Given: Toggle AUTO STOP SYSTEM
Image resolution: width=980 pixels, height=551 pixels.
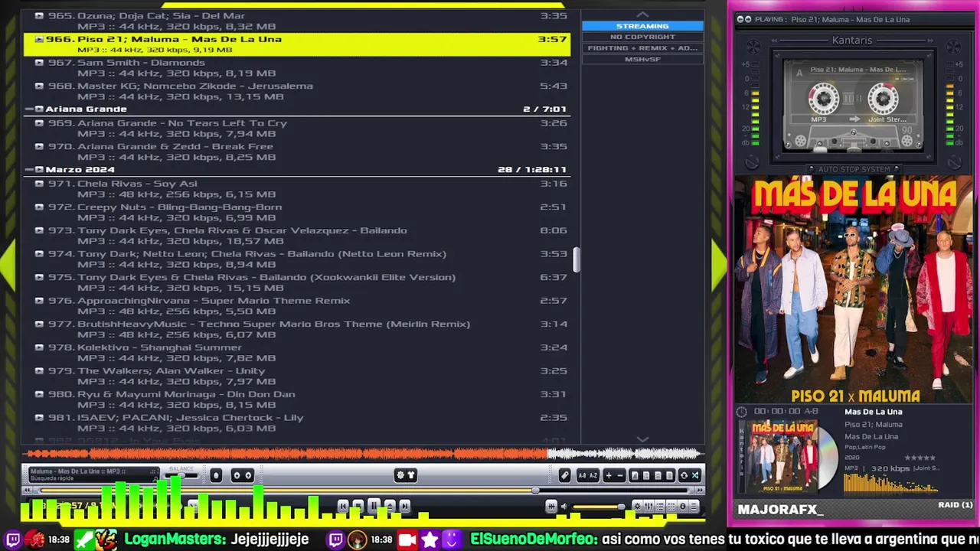Looking at the screenshot, I should pyautogui.click(x=854, y=169).
